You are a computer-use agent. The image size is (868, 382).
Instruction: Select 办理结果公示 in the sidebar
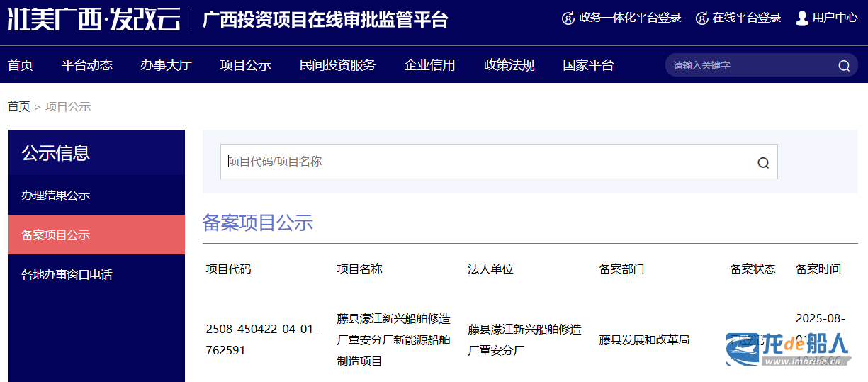coord(96,195)
